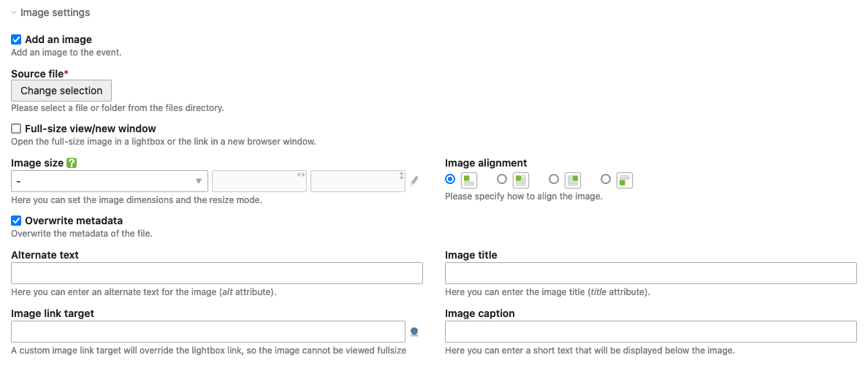
Task: Select the fourth image alignment radio button
Action: (606, 179)
